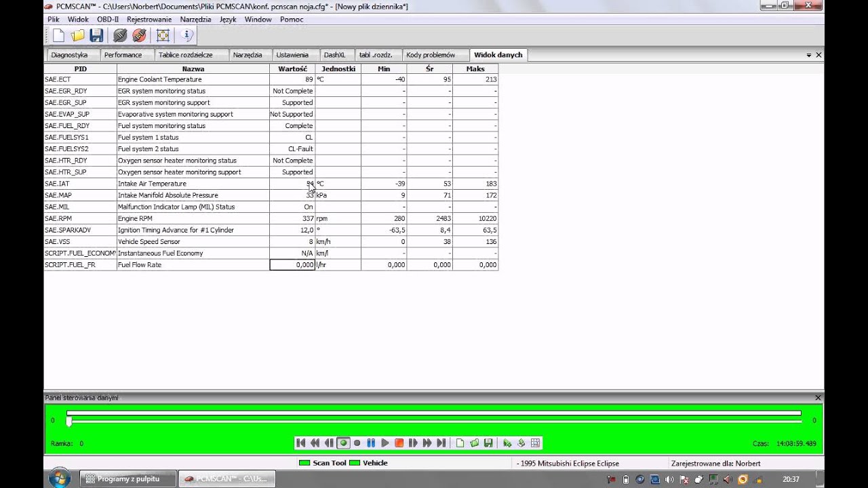The image size is (868, 488).
Task: Open the tab list dropdown arrow
Action: tap(809, 55)
